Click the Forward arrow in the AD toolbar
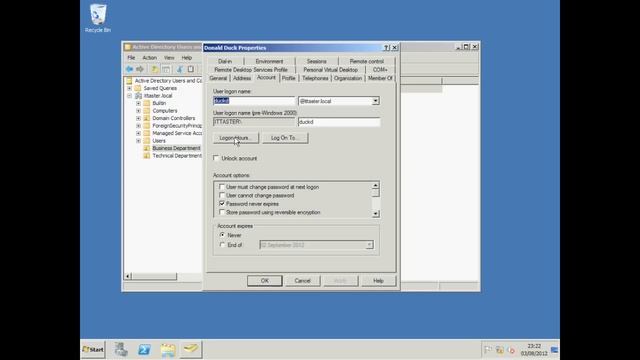This screenshot has height=360, width=640. [140, 69]
